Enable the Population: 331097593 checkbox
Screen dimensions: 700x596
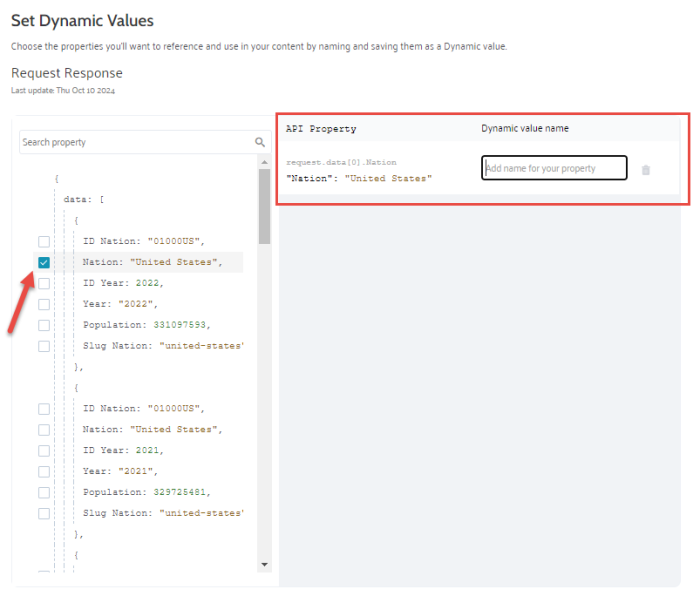click(44, 325)
